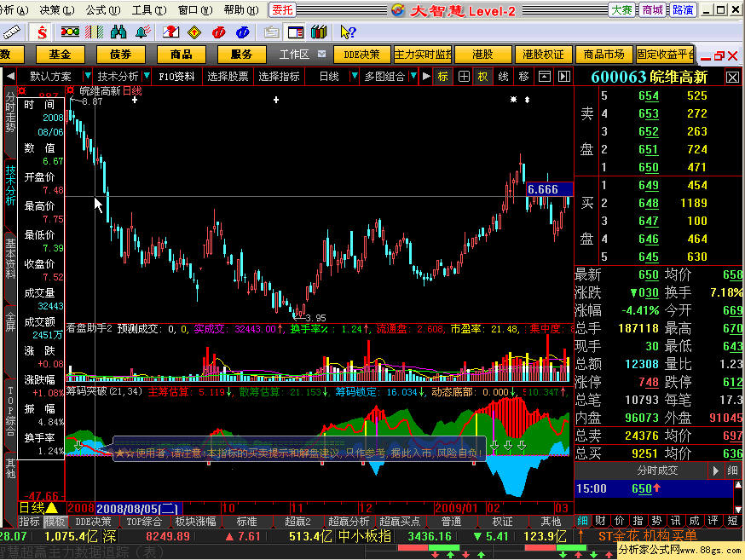This screenshot has height=560, width=745.
Task: Switch to the 超赢分析 bottom tab
Action: pyautogui.click(x=349, y=521)
